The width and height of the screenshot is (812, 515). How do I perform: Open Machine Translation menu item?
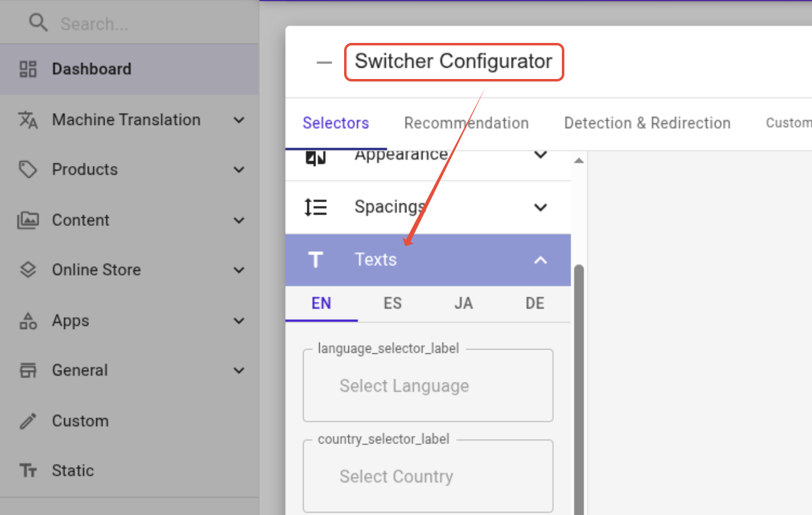tap(126, 119)
